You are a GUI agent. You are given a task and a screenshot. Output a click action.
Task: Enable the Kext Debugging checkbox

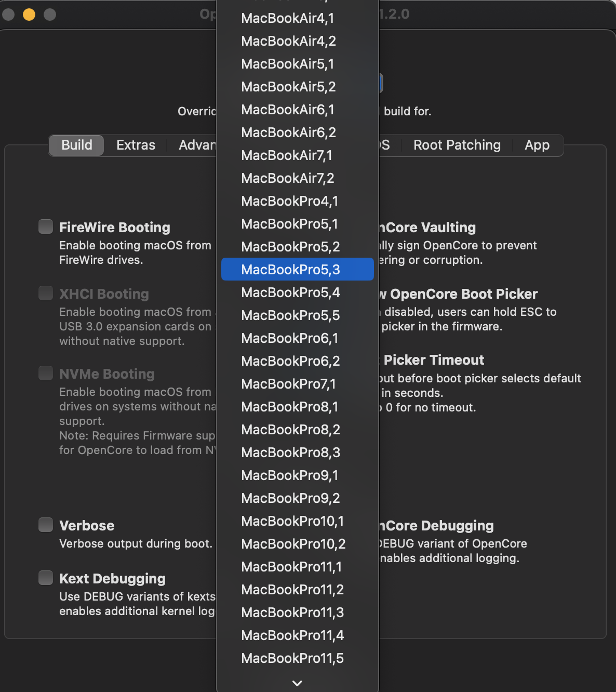click(x=46, y=578)
